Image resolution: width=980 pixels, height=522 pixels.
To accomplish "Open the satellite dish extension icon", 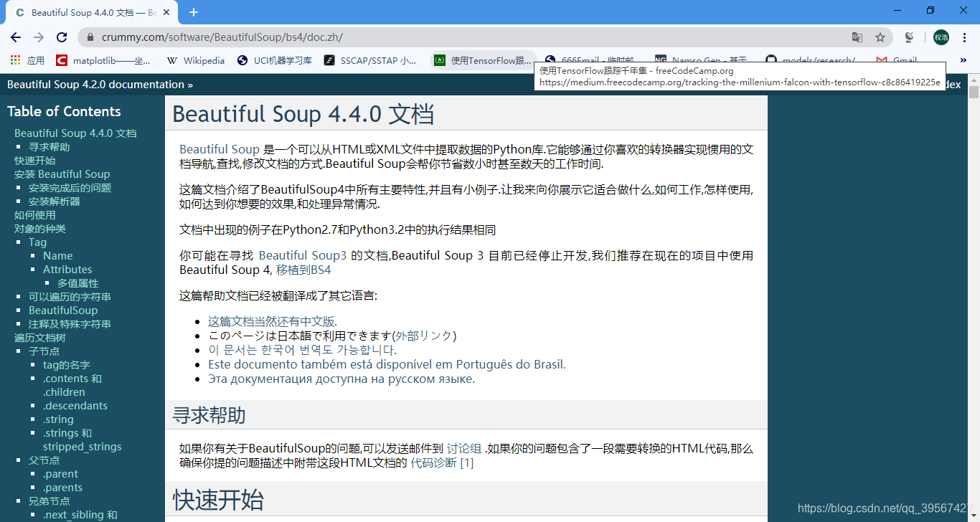I will click(909, 37).
